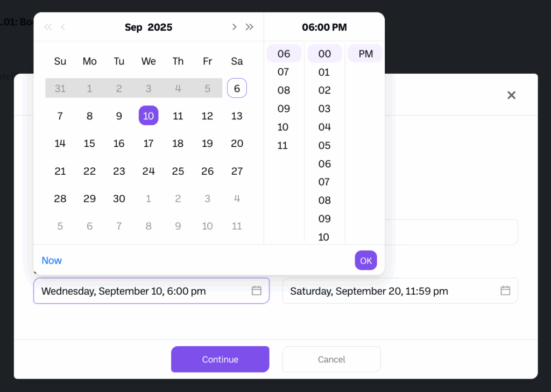This screenshot has height=392, width=551.
Task: Jump to next year double-right arrow
Action: [x=250, y=27]
